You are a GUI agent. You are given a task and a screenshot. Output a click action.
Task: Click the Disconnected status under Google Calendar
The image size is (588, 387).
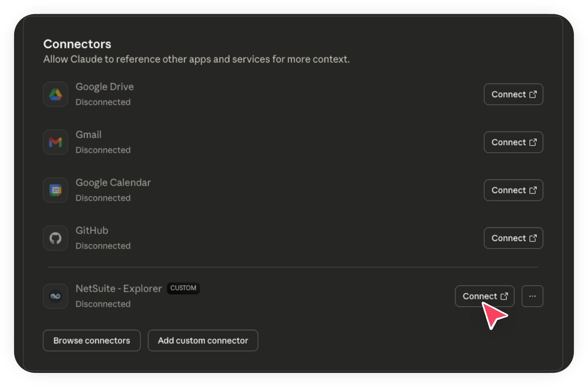point(103,198)
